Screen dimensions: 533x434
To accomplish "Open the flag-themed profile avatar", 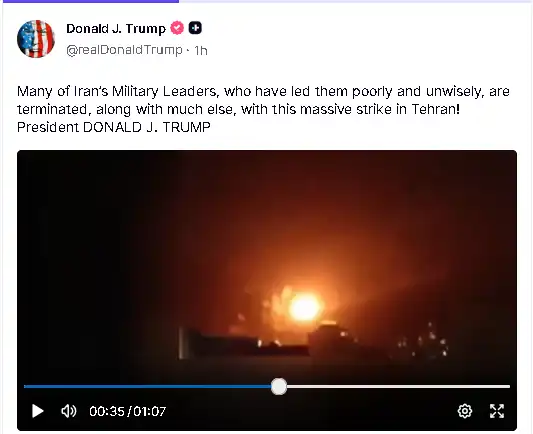I will 36,39.
